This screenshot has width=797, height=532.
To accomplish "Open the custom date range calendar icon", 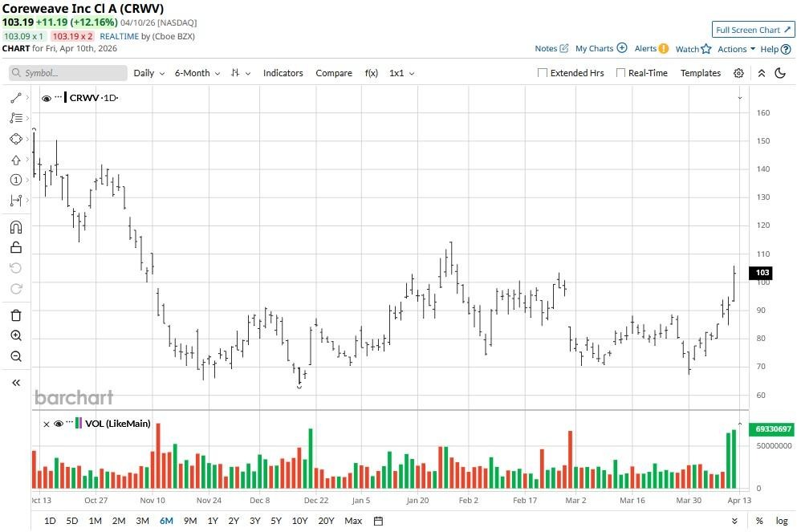I will point(378,521).
